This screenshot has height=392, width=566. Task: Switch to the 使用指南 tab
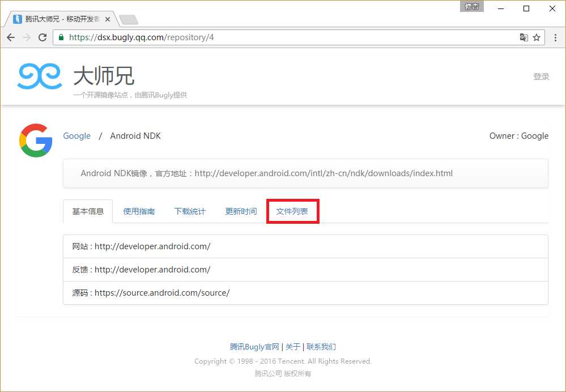point(139,211)
